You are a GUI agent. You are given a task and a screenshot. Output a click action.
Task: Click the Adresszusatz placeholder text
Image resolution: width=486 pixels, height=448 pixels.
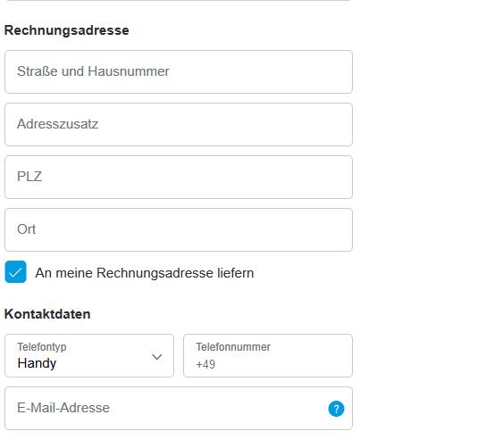click(58, 124)
